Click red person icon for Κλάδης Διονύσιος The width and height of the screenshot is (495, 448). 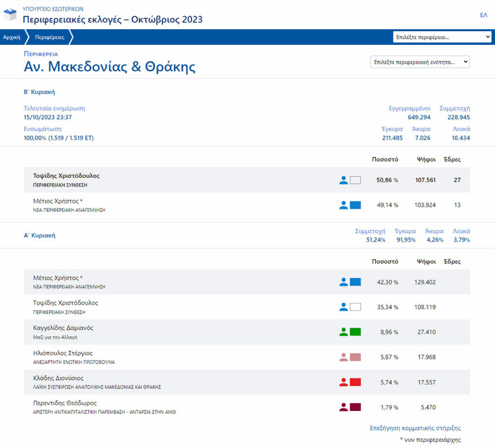(344, 383)
